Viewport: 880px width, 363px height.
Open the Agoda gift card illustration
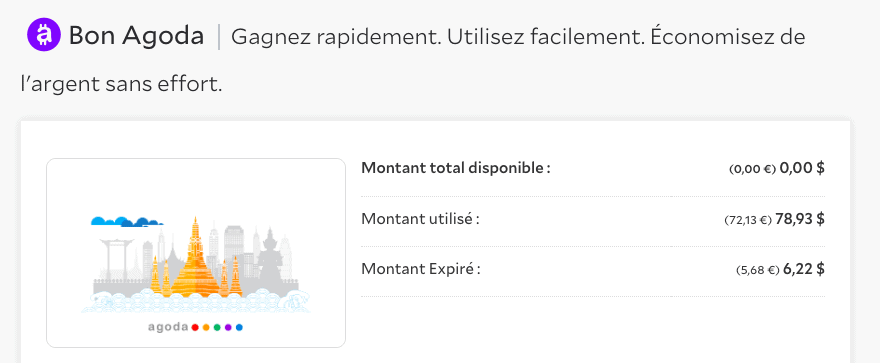196,253
